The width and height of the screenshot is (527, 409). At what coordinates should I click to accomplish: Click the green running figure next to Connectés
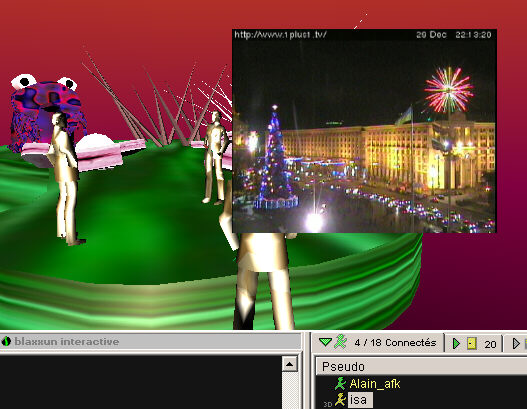coord(340,342)
